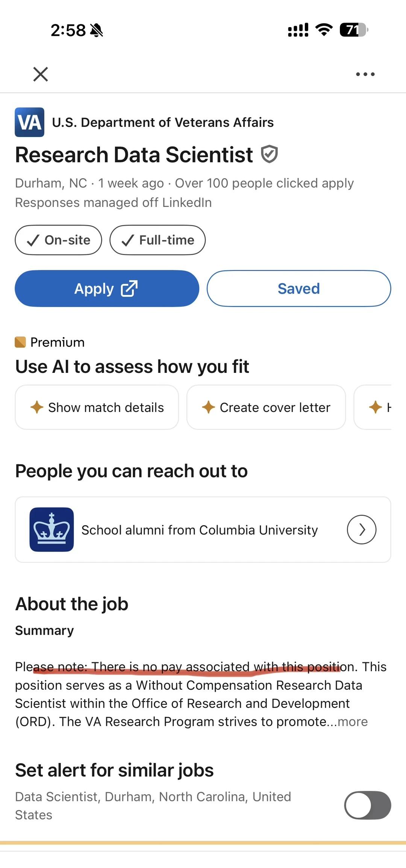Open the three-dot more options menu

(365, 74)
